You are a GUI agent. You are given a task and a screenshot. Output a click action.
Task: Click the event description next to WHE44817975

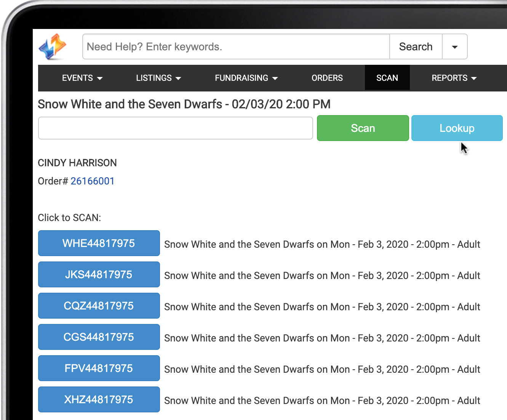pyautogui.click(x=322, y=244)
